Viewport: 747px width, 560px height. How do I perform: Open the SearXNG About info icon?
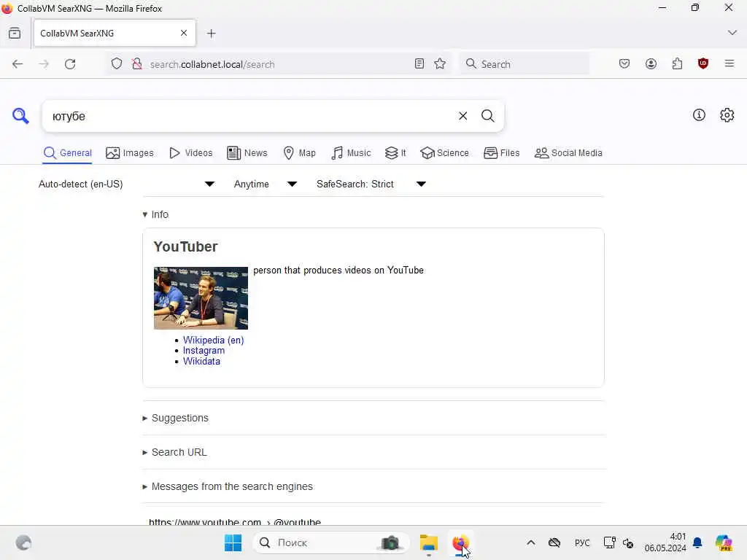[698, 114]
